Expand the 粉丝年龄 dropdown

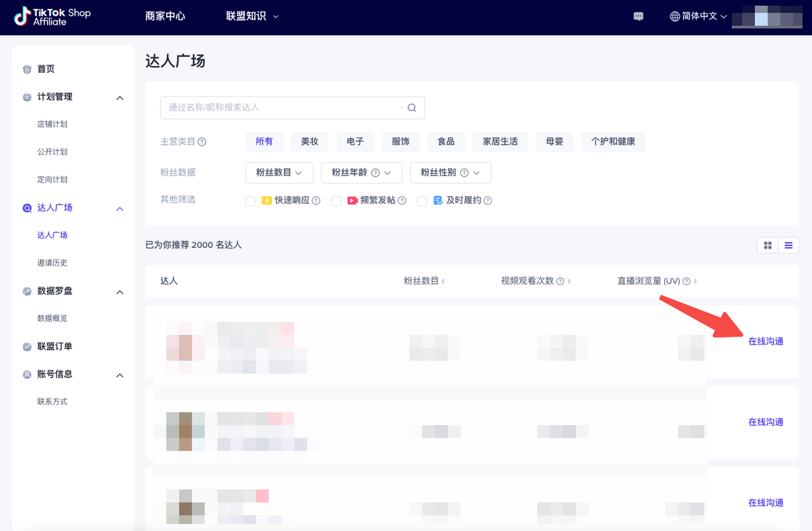pyautogui.click(x=362, y=172)
